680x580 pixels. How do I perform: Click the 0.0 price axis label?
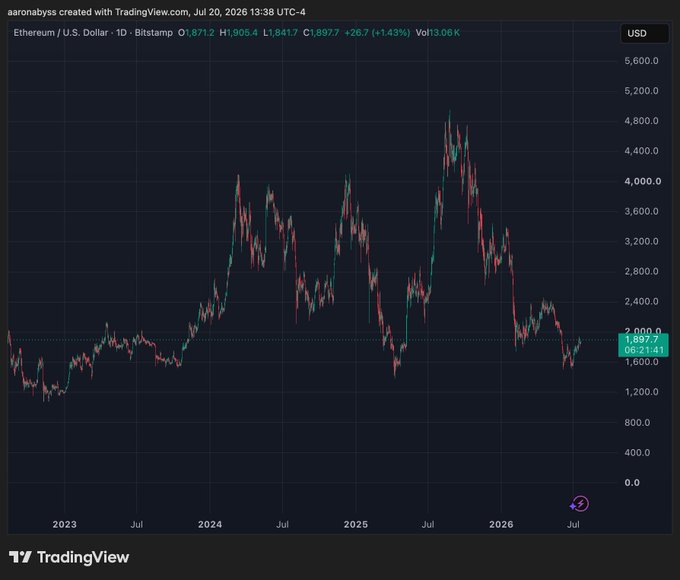(632, 482)
